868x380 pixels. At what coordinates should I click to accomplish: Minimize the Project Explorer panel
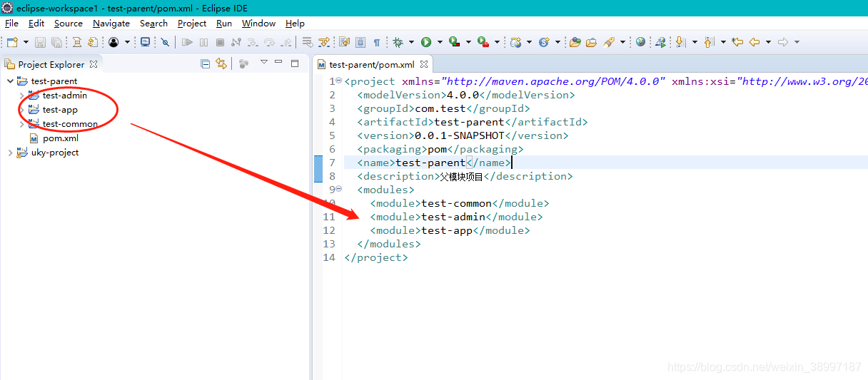point(279,63)
